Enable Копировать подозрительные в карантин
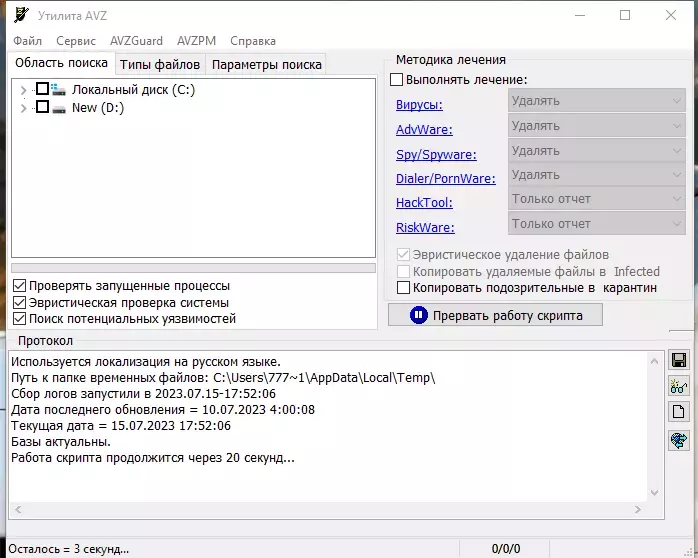The height and width of the screenshot is (558, 698). [x=403, y=287]
